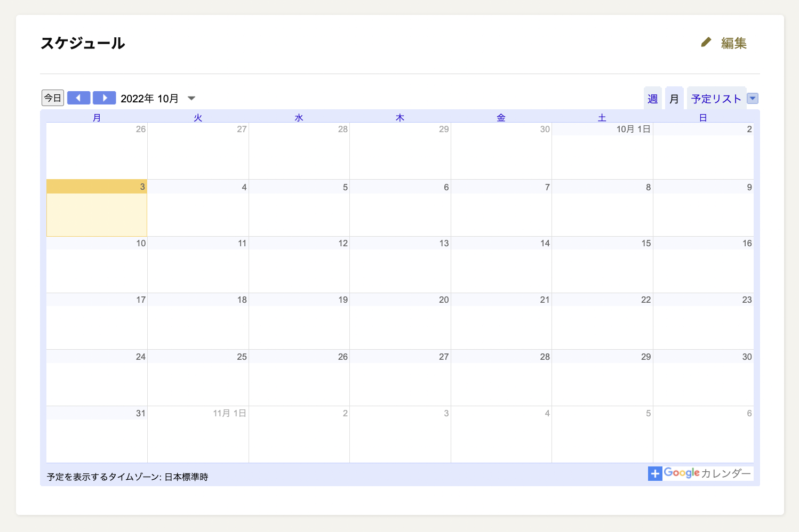Open the Google カレンダー logo link
The height and width of the screenshot is (532, 799).
(707, 473)
